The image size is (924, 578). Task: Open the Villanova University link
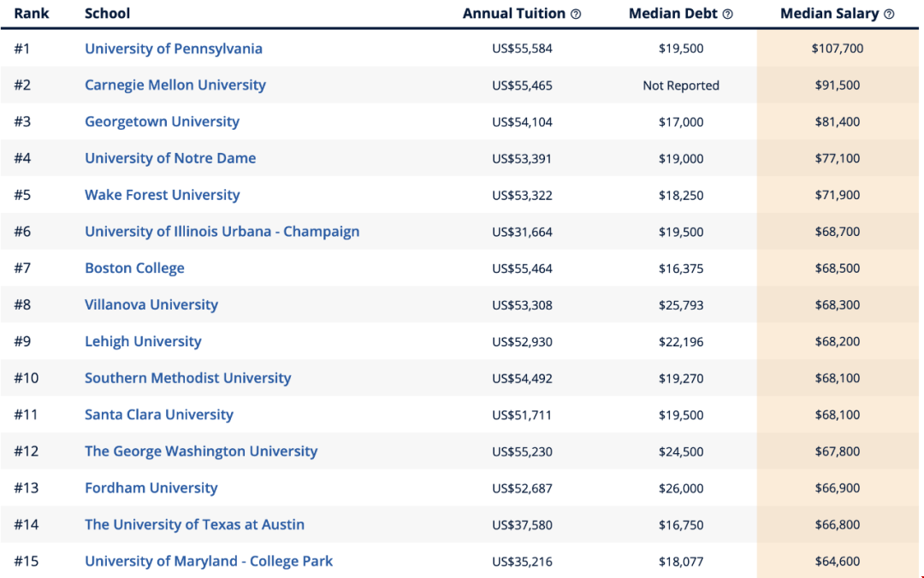(x=151, y=304)
